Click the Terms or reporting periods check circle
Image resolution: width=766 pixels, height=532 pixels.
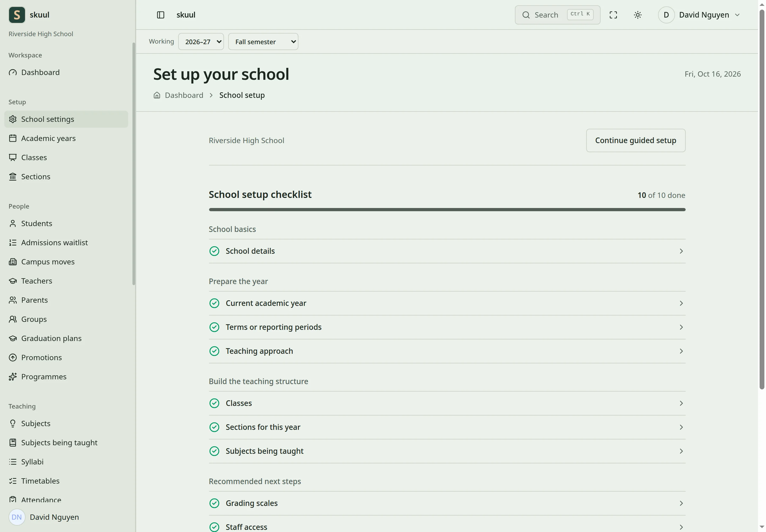point(214,327)
